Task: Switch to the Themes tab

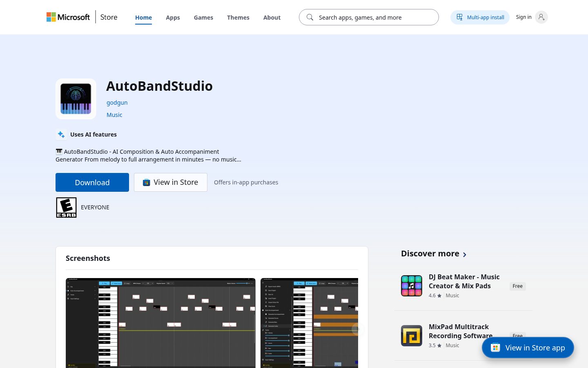Action: tap(238, 18)
